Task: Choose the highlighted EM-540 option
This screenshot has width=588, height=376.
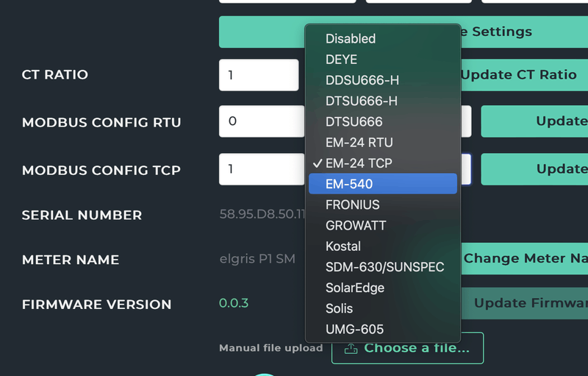Action: (348, 183)
